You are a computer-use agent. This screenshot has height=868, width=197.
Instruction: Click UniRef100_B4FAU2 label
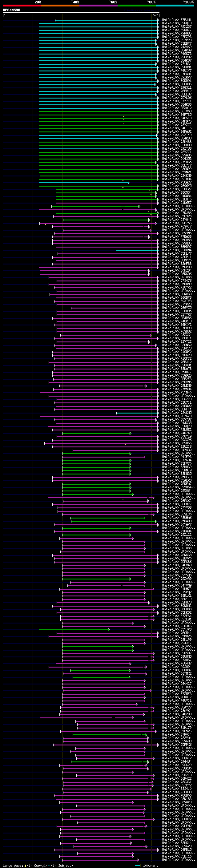tap(177, 131)
